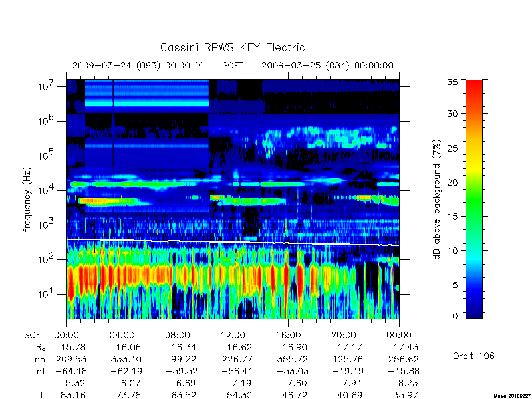The width and height of the screenshot is (532, 399).
Task: Click the 'SCET' label above the plot
Action: point(232,65)
